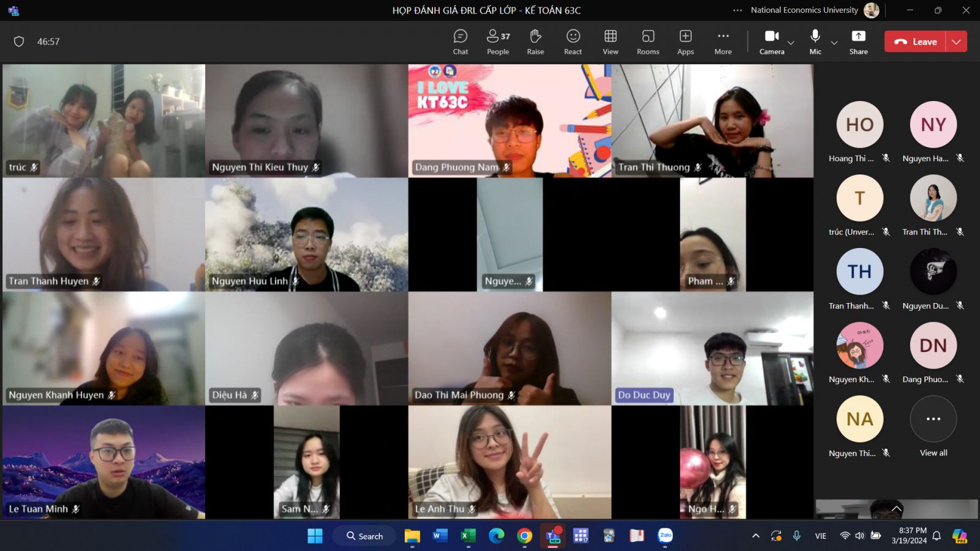This screenshot has height=551, width=980.
Task: Click View all participants
Action: click(933, 426)
